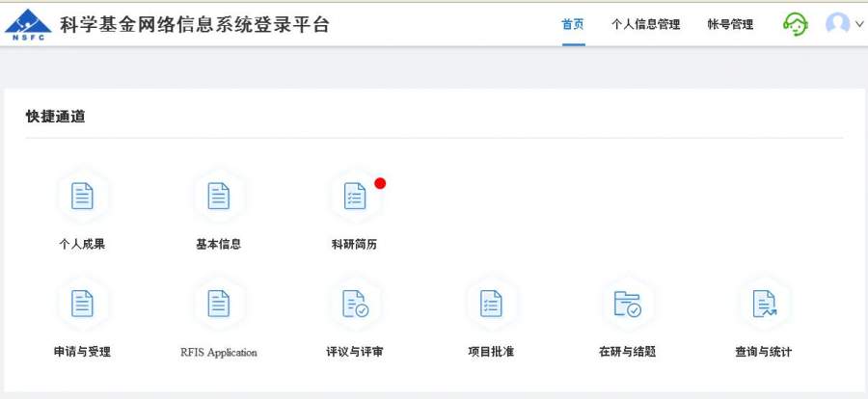Click the user avatar icon

pyautogui.click(x=837, y=24)
